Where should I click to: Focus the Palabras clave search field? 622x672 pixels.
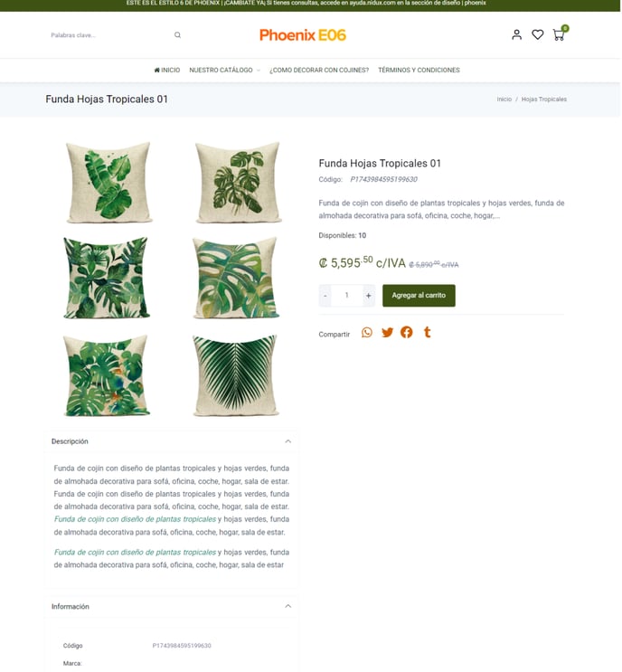point(110,35)
